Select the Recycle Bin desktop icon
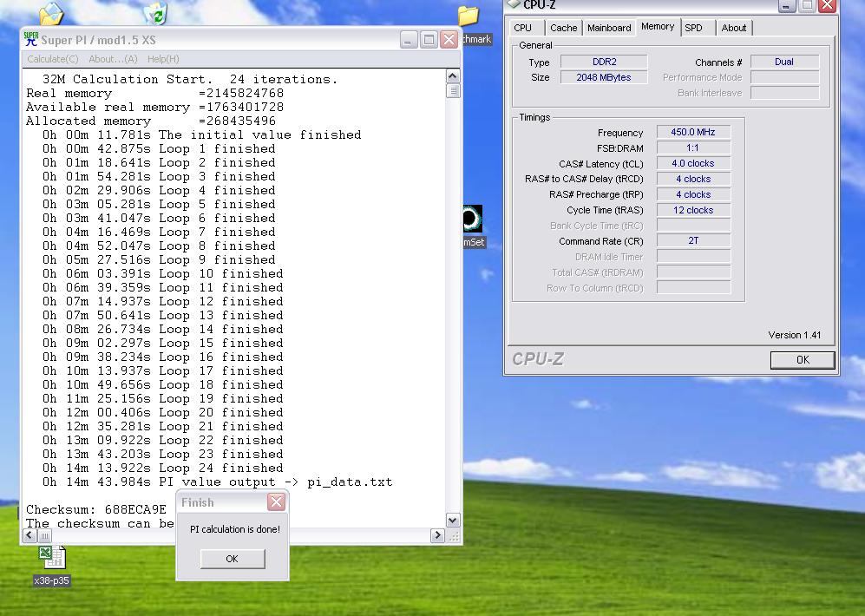865x616 pixels. (155, 12)
